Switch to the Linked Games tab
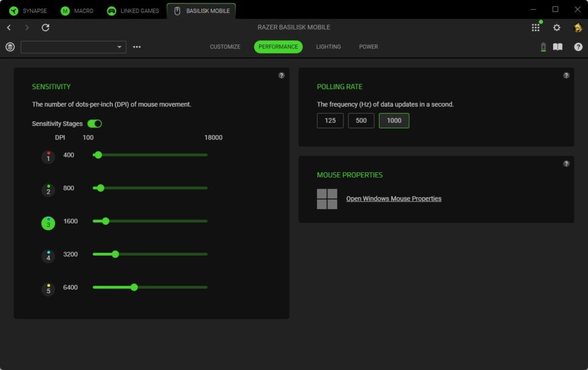Viewport: 588px width, 370px height. 133,11
